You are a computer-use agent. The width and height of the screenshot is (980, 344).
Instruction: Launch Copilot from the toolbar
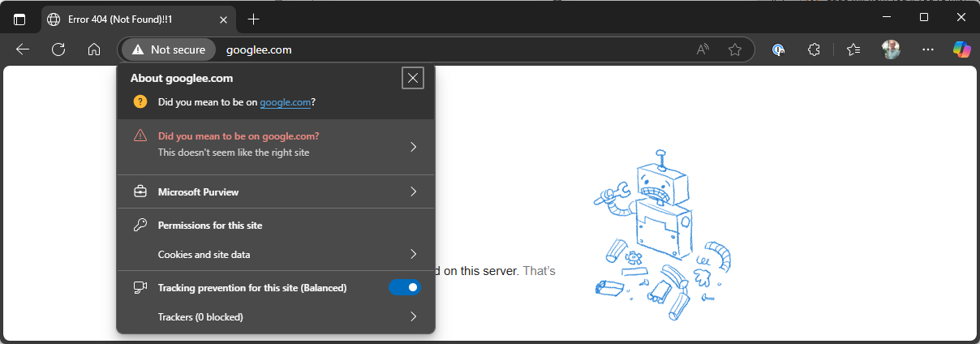tap(961, 49)
